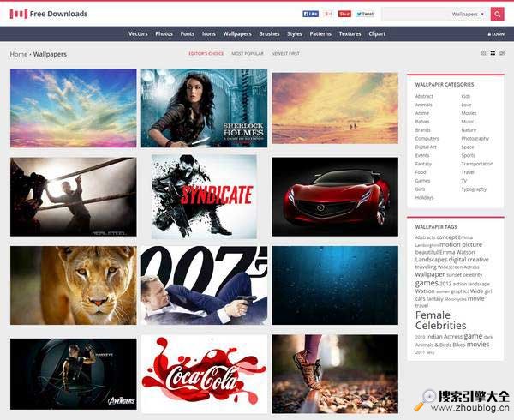The image size is (514, 420).
Task: Open the Vectors menu item
Action: (138, 34)
